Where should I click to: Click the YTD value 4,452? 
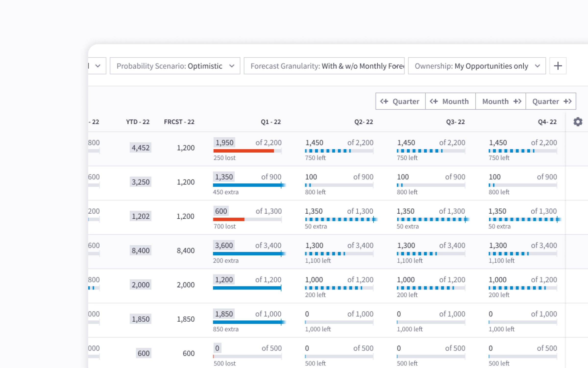pyautogui.click(x=140, y=148)
